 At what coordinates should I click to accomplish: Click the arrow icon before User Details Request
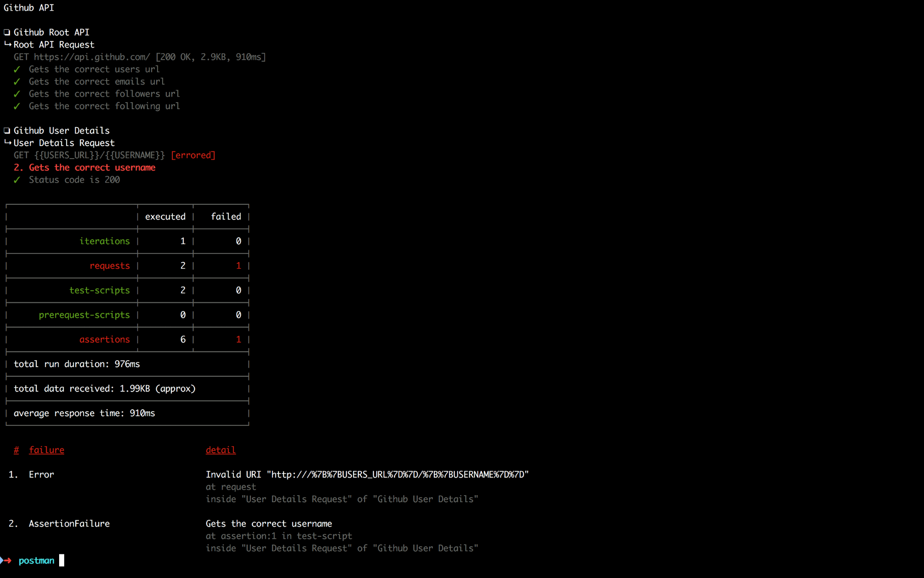7,143
